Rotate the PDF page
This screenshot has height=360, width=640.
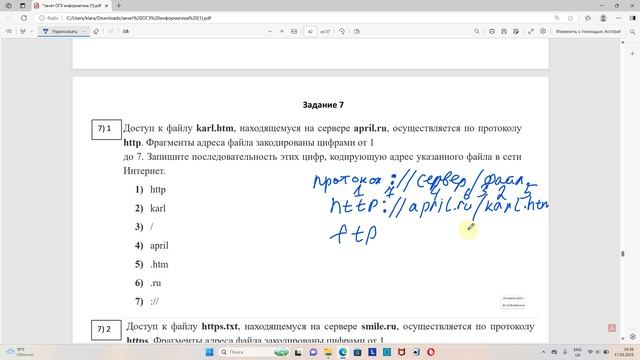point(342,31)
